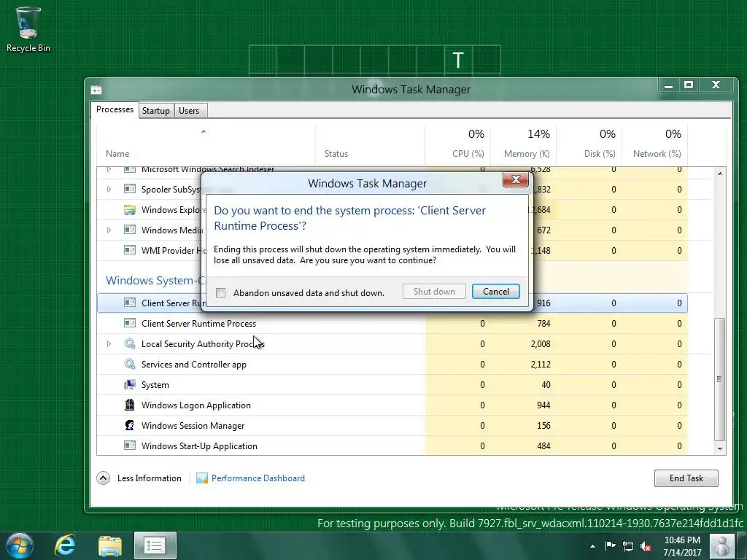Open taskbar clock showing 10:46 PM

(682, 546)
